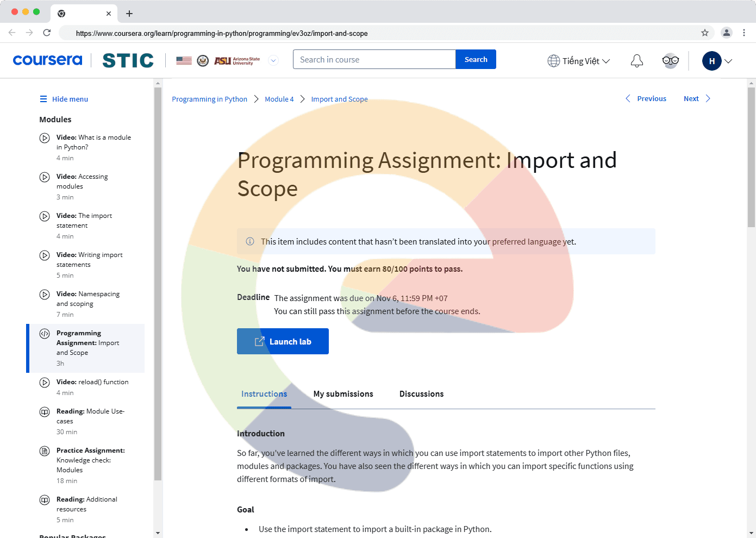Go to Next item
The image size is (756, 538).
click(697, 98)
